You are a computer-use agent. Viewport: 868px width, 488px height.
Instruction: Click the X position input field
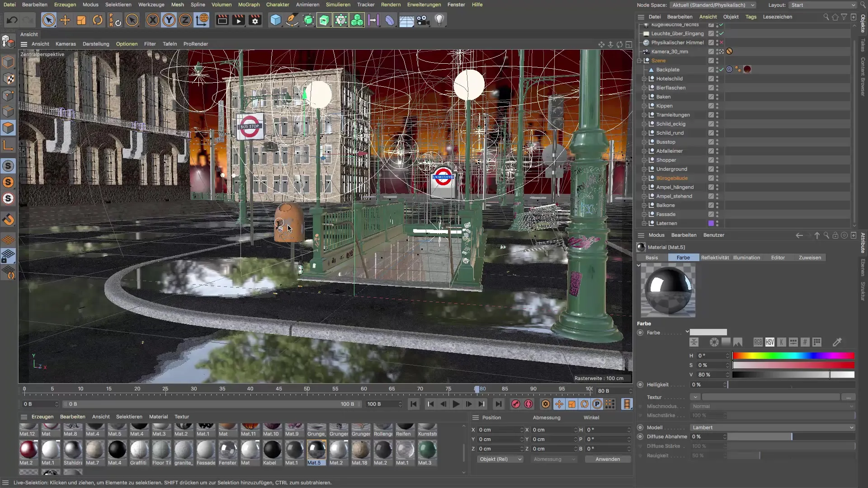501,430
